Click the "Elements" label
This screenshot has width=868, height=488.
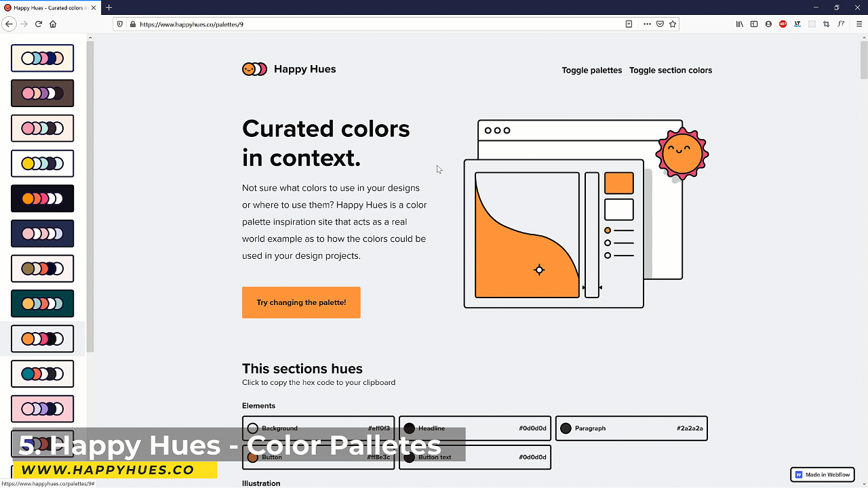pyautogui.click(x=258, y=405)
